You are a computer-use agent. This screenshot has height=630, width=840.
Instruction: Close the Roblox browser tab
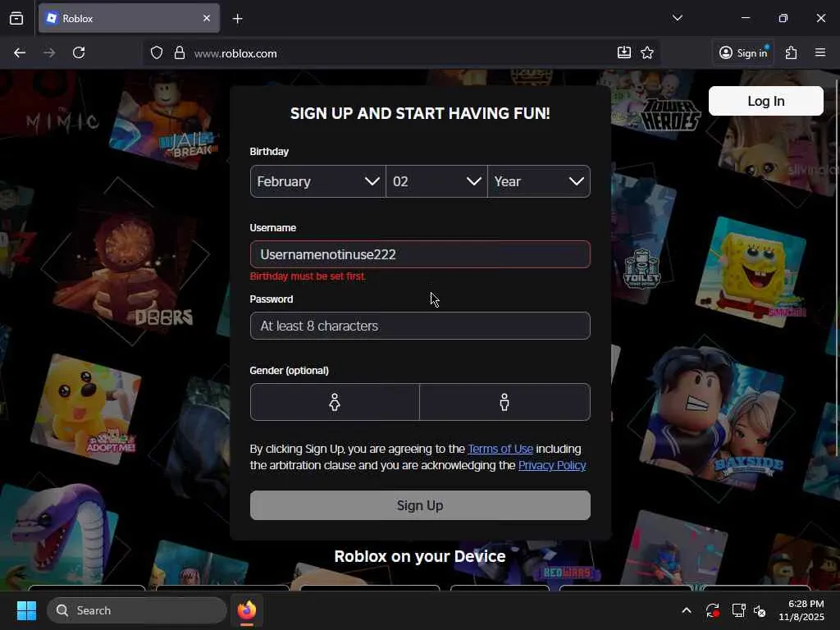(x=207, y=18)
